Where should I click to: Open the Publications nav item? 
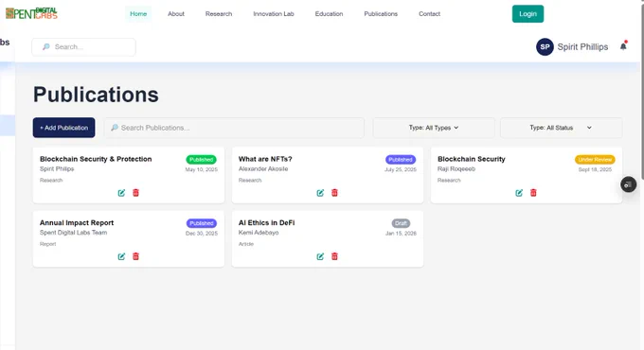[381, 14]
